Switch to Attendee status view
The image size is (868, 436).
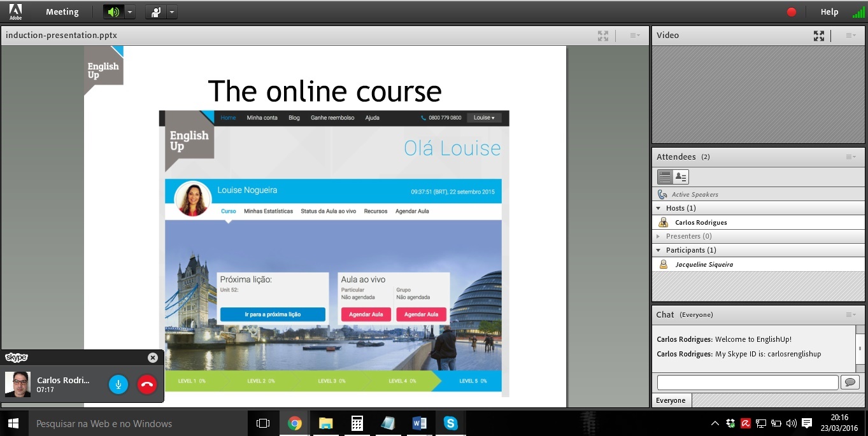pyautogui.click(x=681, y=177)
